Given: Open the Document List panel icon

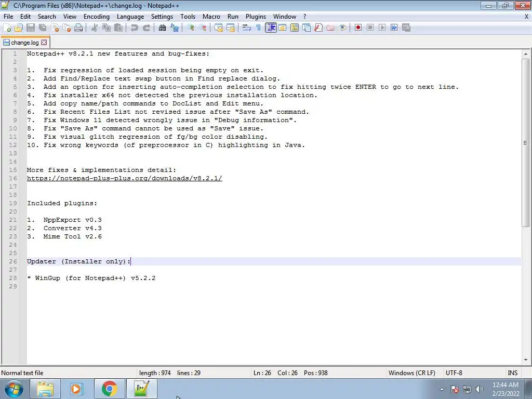Looking at the screenshot, I should click(307, 28).
